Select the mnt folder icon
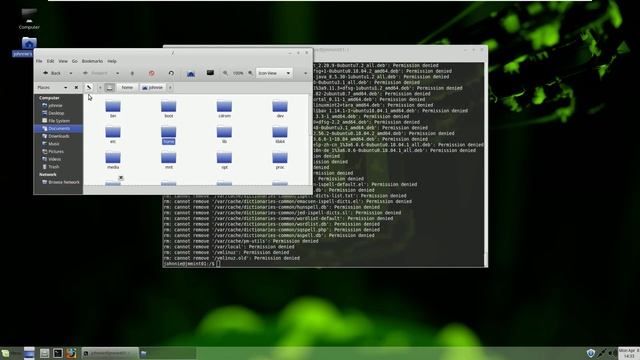The image size is (640, 360). click(169, 158)
